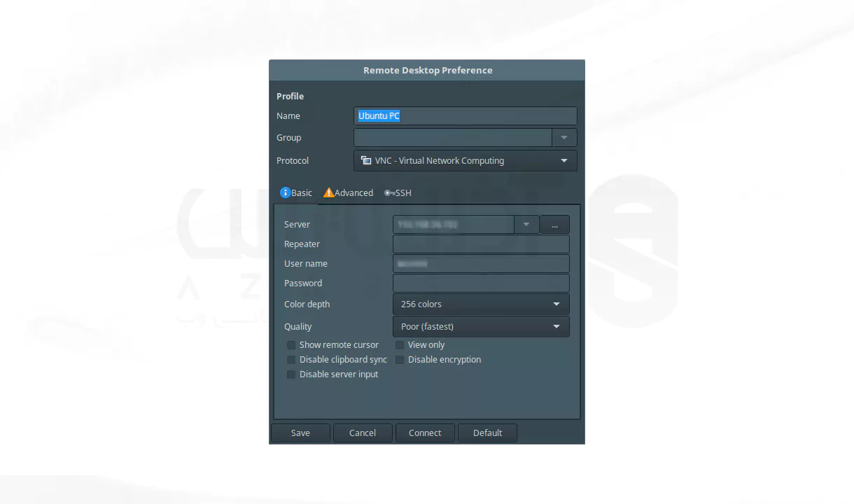This screenshot has width=854, height=504.
Task: Open the Server address history dropdown arrow
Action: pos(526,225)
